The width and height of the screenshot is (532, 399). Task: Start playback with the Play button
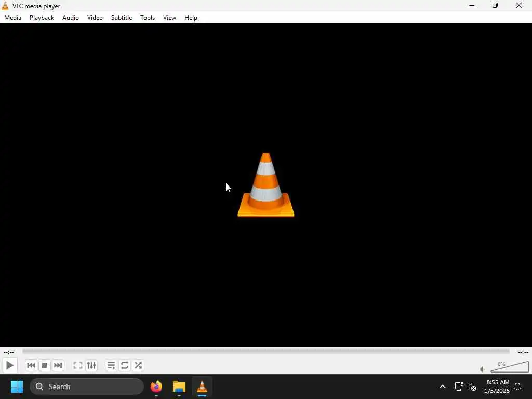coord(9,365)
